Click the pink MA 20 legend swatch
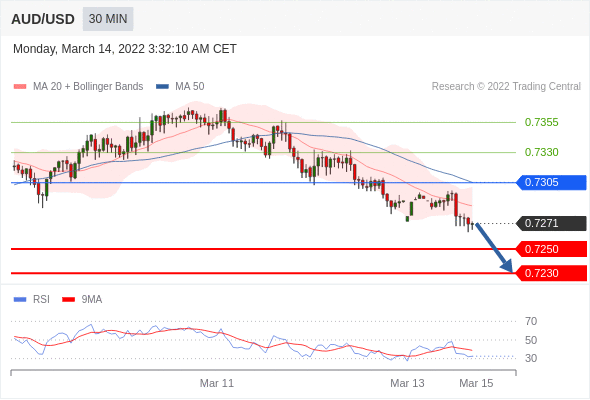The image size is (590, 400). (x=20, y=87)
